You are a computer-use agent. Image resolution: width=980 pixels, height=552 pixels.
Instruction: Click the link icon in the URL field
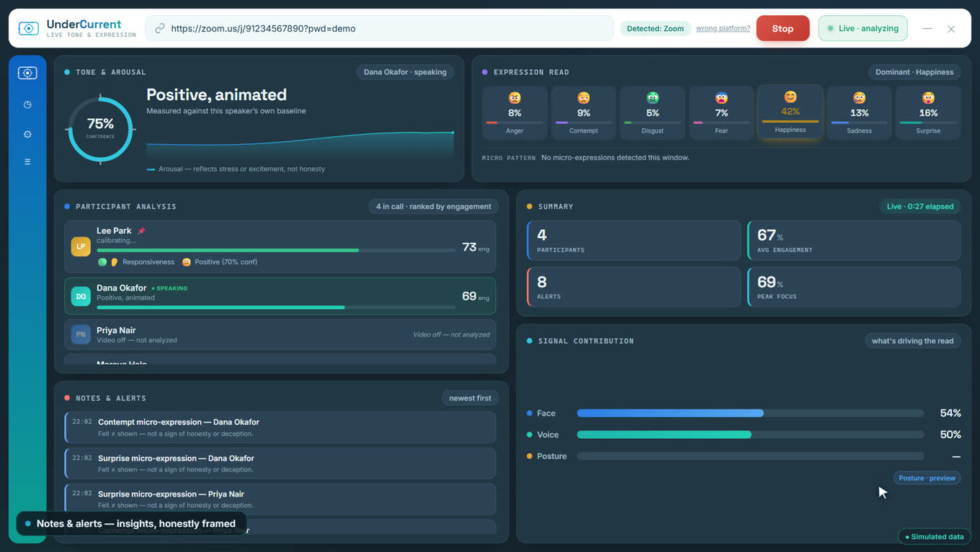coord(160,29)
